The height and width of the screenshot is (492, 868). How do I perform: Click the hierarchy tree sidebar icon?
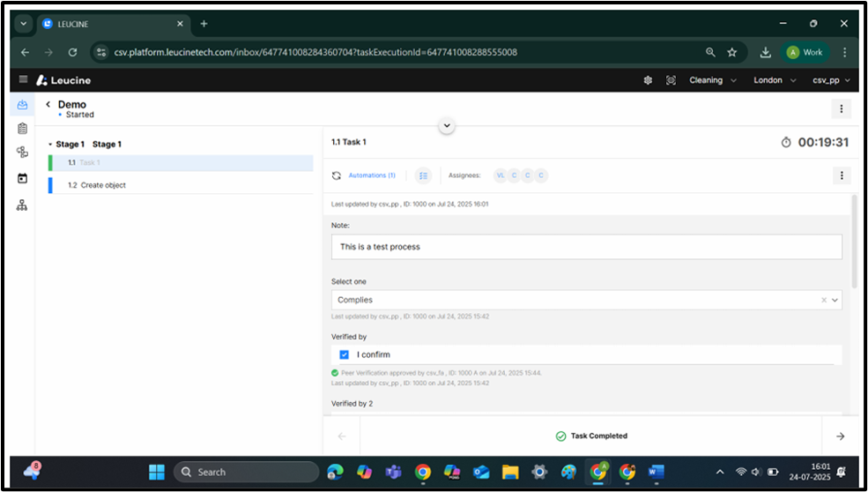click(22, 205)
